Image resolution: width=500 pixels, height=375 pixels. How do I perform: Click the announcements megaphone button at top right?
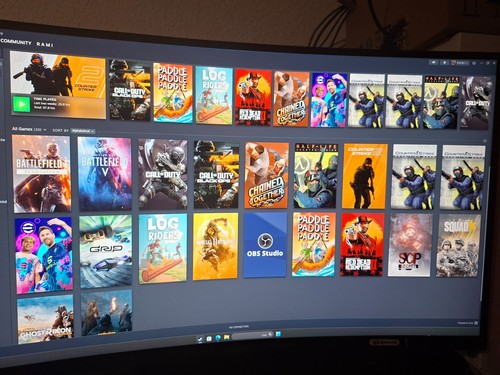tap(433, 62)
